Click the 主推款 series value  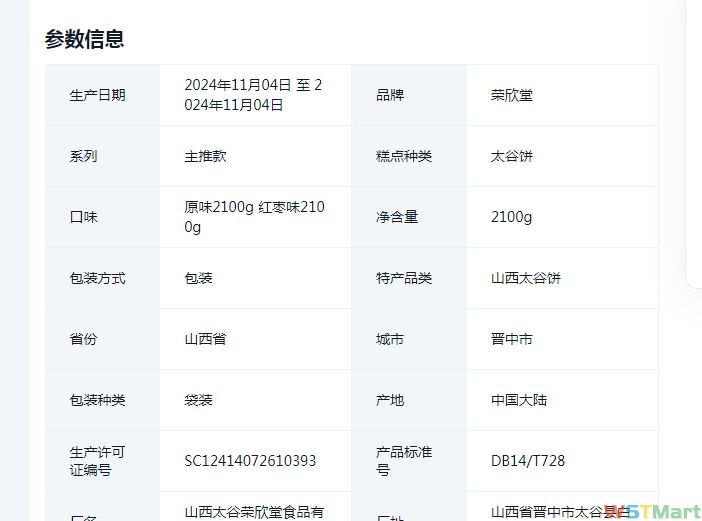[205, 156]
